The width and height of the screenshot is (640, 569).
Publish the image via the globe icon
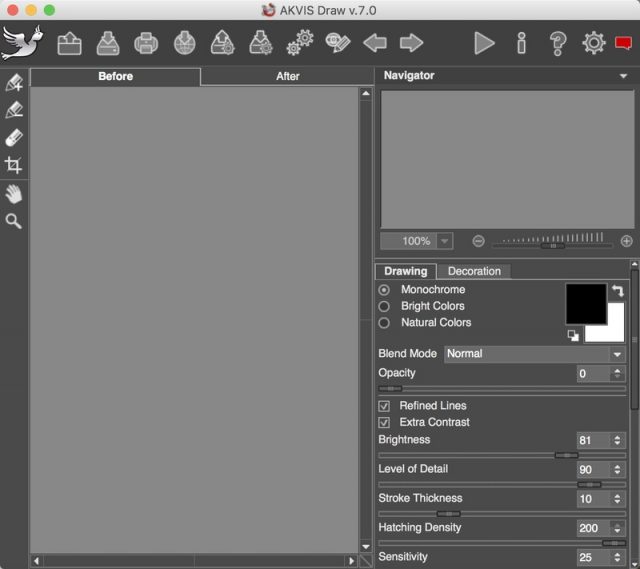(184, 43)
